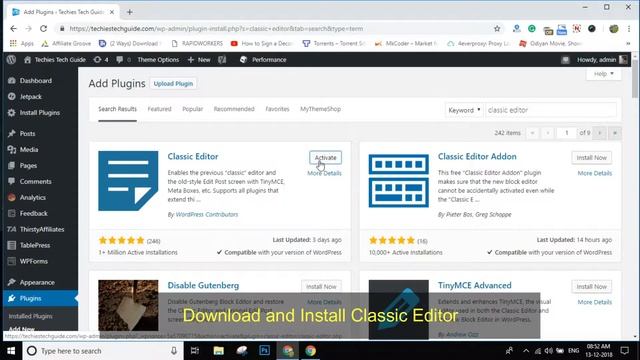The image size is (640, 360).
Task: Open Installed Plugins submenu item
Action: click(x=31, y=316)
